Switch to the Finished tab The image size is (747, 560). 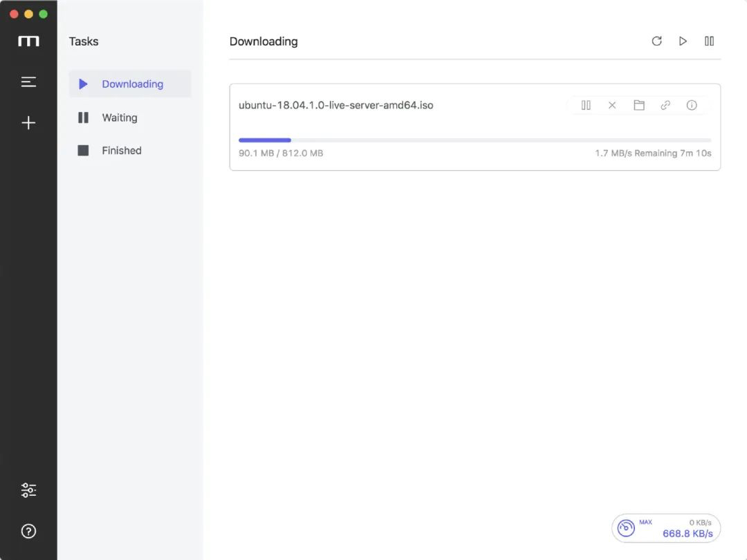tap(121, 151)
